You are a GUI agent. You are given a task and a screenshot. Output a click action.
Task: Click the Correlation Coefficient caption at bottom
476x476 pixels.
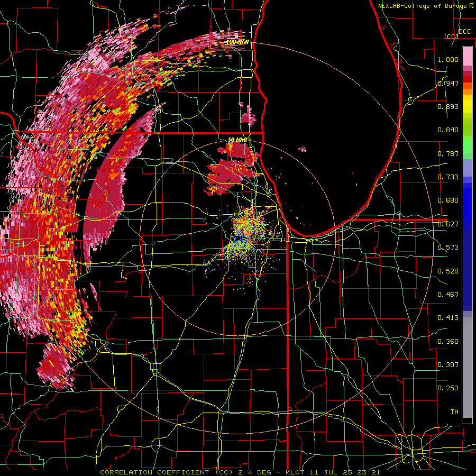(x=240, y=472)
